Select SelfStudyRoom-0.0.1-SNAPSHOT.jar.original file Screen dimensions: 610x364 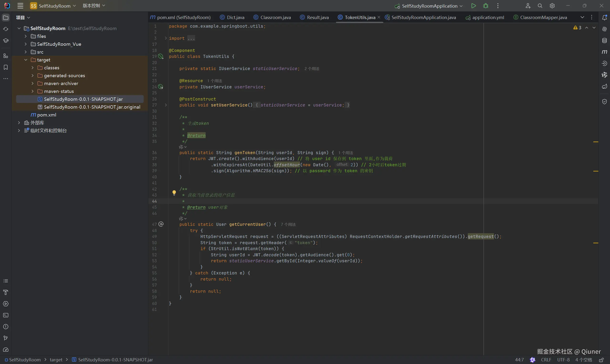(x=92, y=107)
